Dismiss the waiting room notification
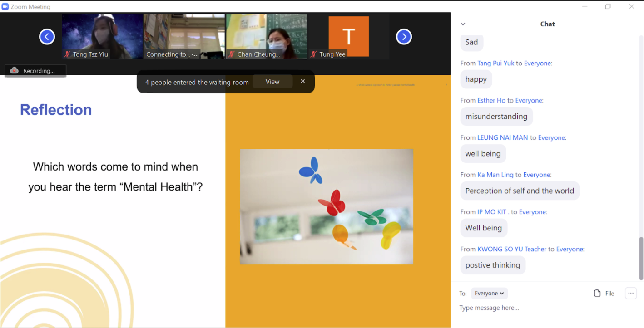This screenshot has height=328, width=644. coord(303,81)
